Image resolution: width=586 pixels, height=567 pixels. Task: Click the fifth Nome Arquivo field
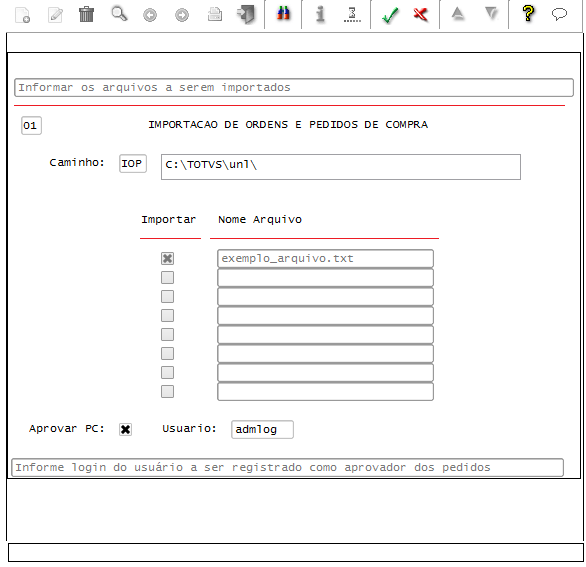(x=326, y=335)
